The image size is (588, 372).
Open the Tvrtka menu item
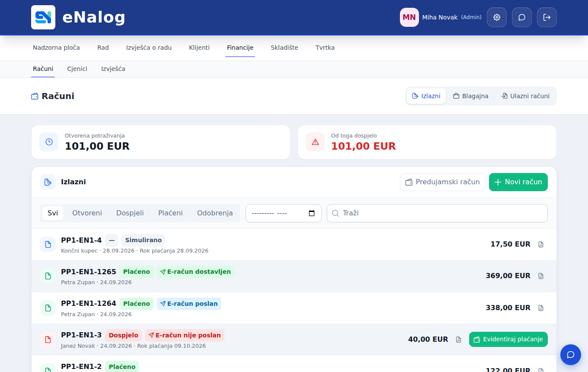[x=325, y=48]
